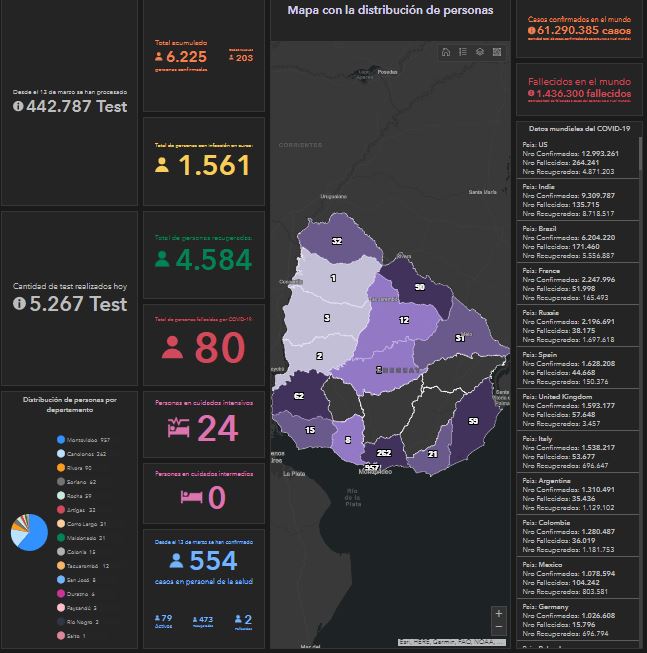Viewport: 647px width, 653px height.
Task: Open the map layers icon
Action: [x=480, y=52]
